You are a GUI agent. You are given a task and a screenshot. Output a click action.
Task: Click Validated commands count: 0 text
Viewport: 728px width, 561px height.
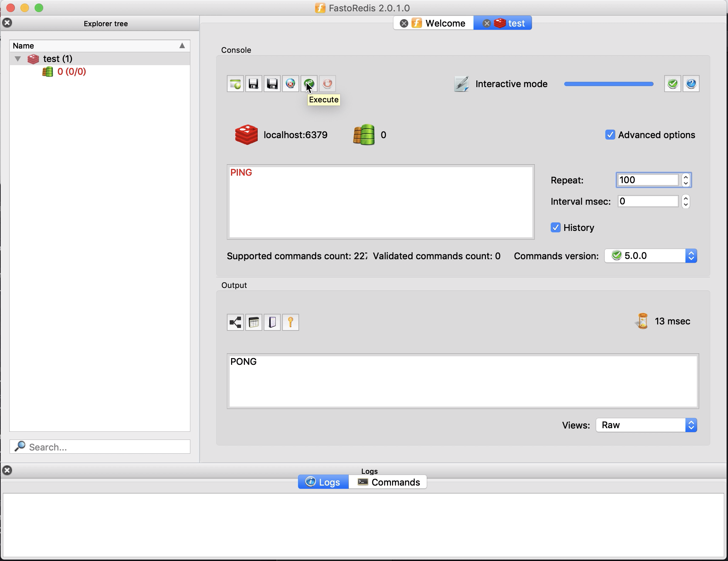(437, 256)
